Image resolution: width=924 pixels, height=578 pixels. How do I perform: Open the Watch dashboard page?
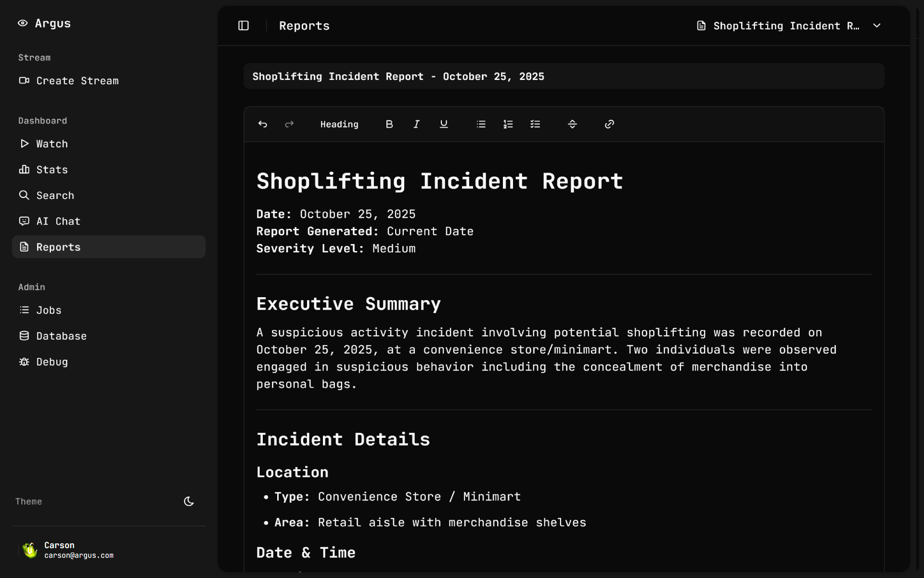coord(52,144)
